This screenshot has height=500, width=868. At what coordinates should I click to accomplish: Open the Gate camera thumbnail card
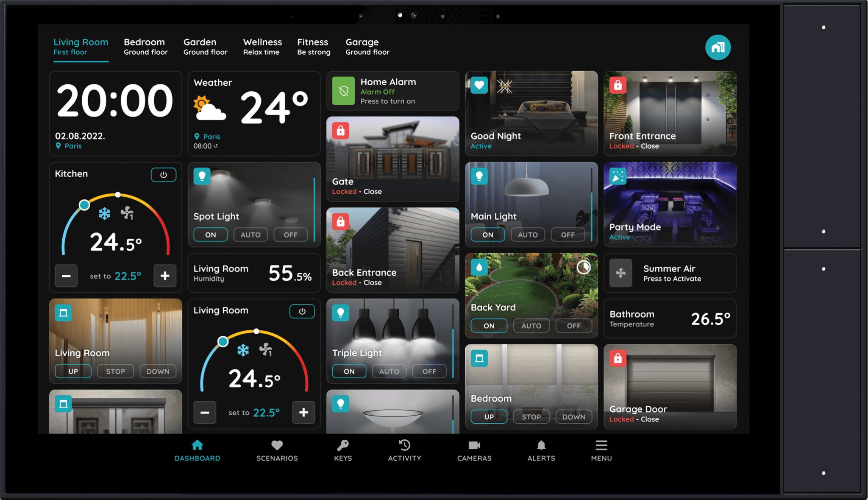point(392,159)
